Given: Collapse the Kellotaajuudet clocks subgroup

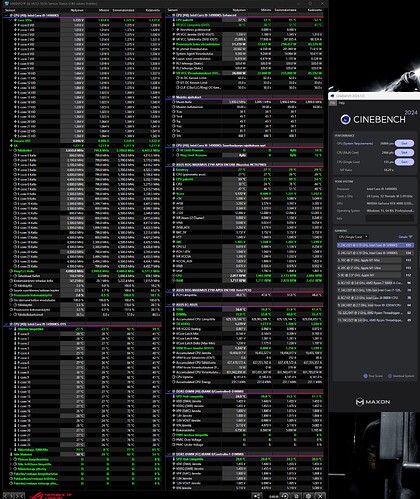Looking at the screenshot, I should tap(11, 150).
